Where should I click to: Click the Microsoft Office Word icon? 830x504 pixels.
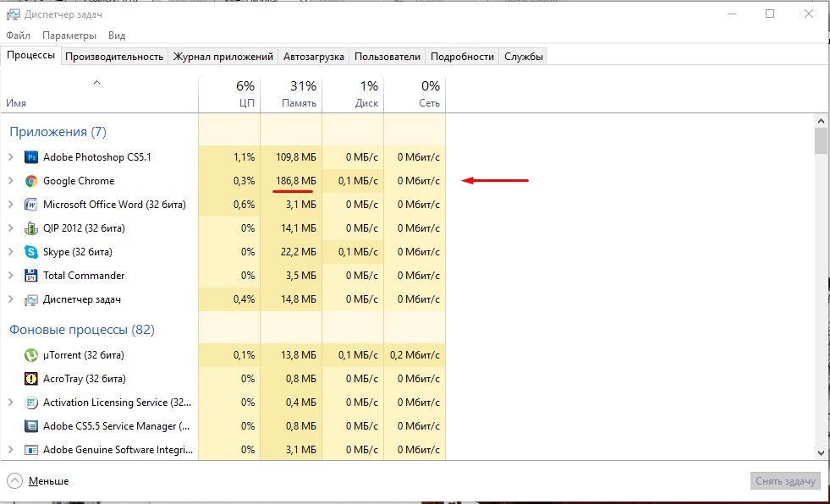click(31, 205)
